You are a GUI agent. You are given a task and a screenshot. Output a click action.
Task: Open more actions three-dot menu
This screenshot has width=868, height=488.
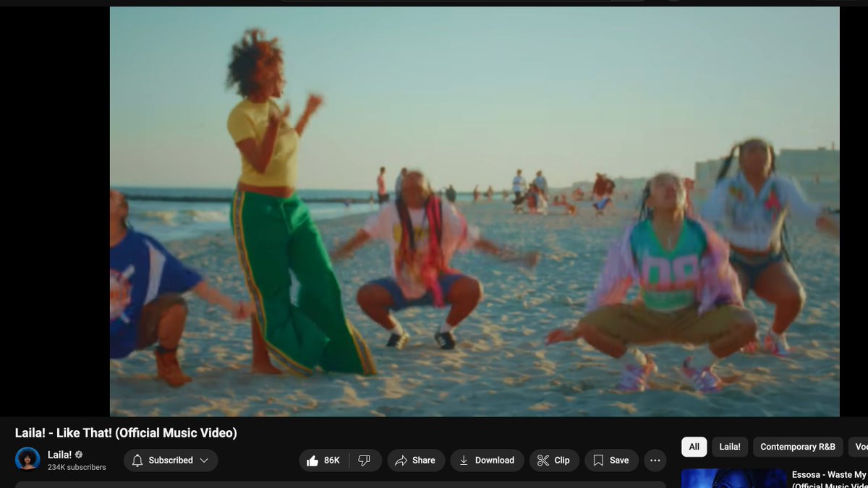pos(655,461)
